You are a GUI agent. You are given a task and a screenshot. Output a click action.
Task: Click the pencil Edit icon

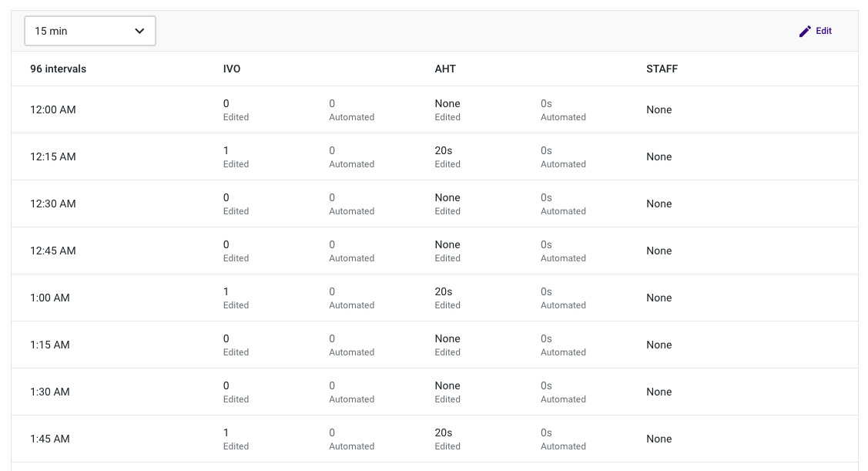tap(805, 32)
